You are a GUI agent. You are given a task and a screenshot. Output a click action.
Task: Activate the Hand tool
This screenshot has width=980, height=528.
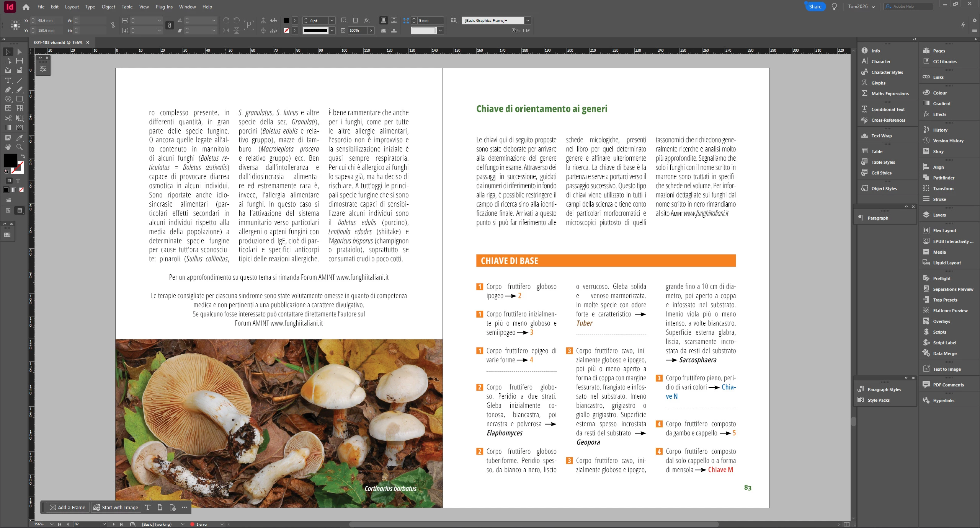(8, 147)
